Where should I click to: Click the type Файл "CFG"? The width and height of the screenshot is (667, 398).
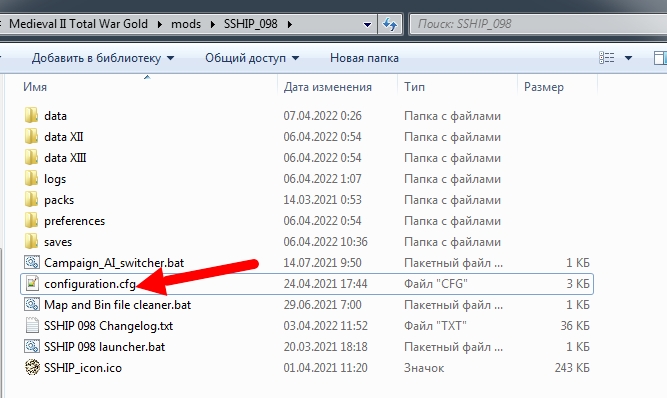(436, 284)
